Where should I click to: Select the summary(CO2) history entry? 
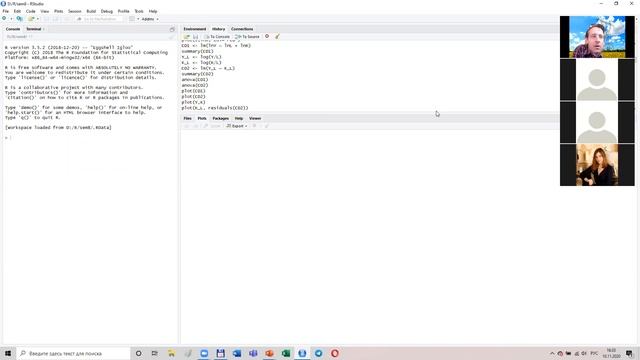198,74
